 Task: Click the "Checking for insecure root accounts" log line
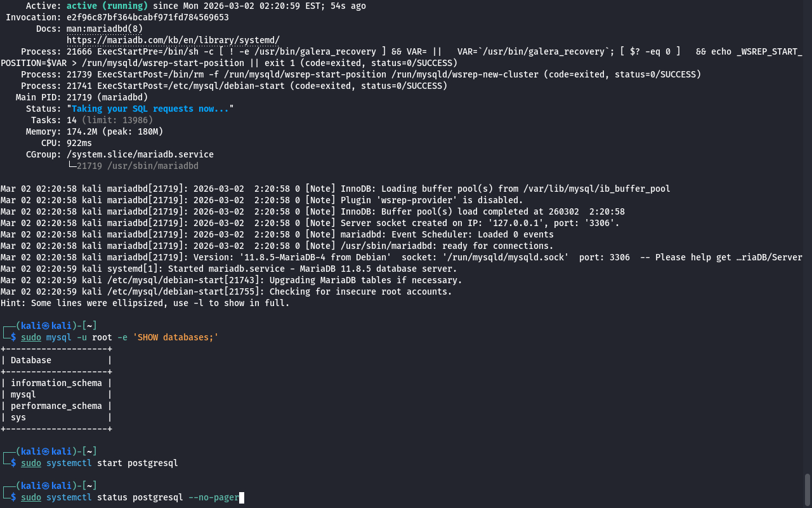point(360,291)
